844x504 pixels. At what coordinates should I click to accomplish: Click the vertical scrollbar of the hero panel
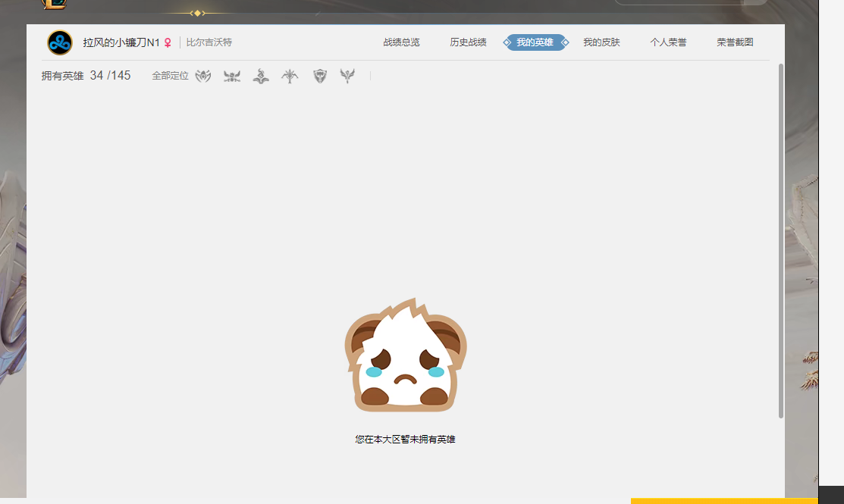[781, 240]
